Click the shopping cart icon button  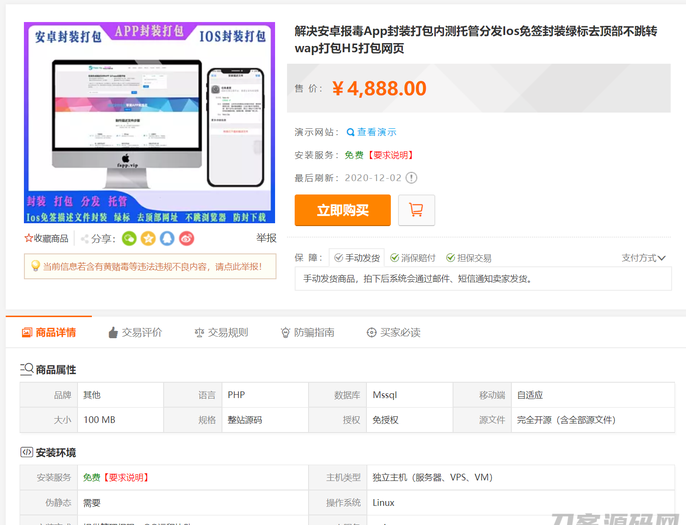[416, 210]
